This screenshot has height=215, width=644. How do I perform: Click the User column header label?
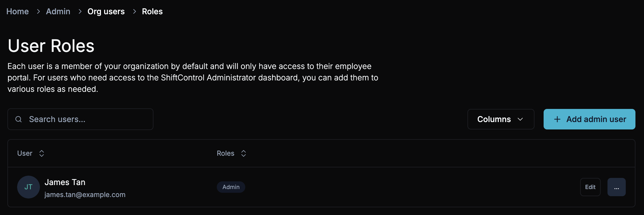[25, 153]
